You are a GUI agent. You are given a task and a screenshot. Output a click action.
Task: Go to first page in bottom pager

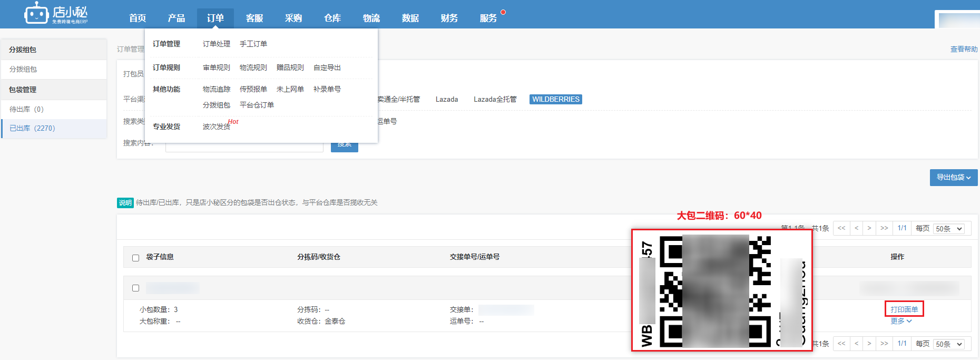(x=841, y=344)
